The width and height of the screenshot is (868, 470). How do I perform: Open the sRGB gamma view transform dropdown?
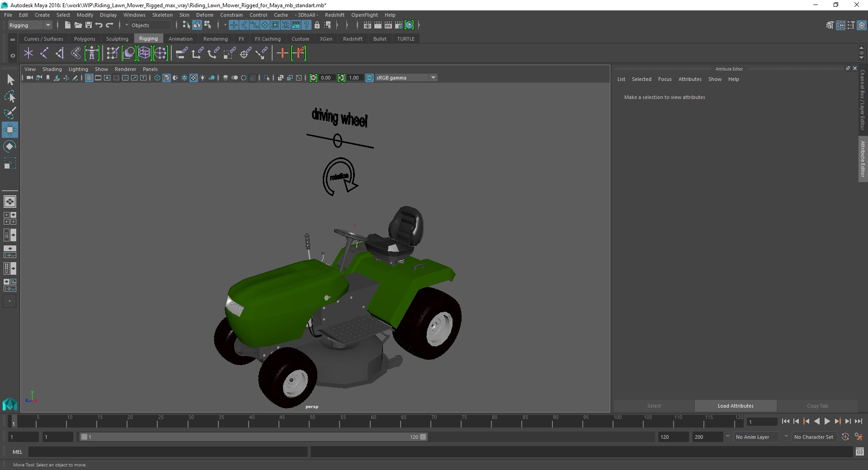[406, 78]
